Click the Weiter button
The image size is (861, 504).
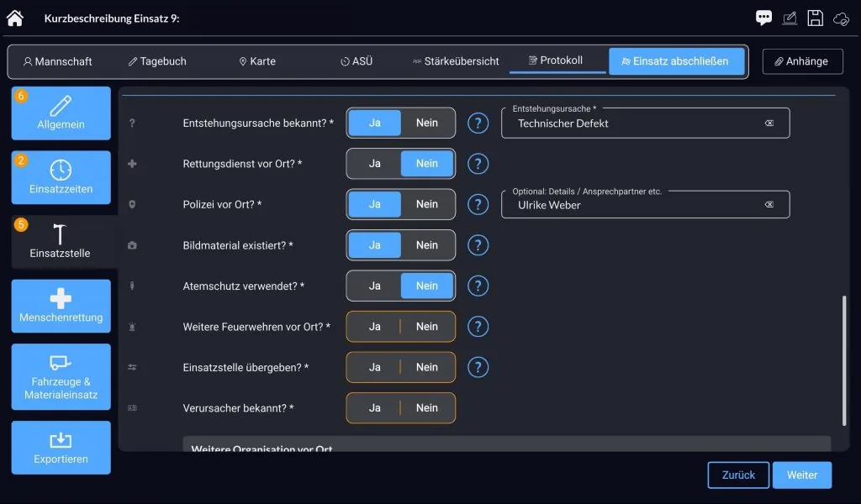[x=801, y=475]
